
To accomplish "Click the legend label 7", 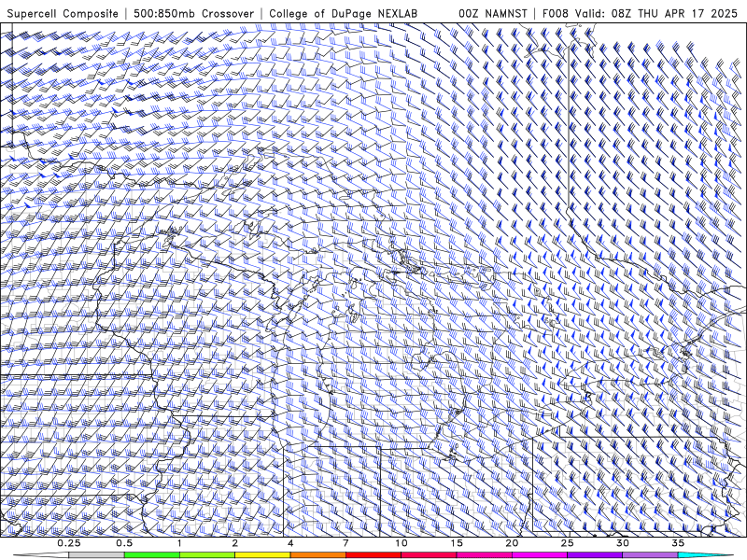I will pos(345,543).
